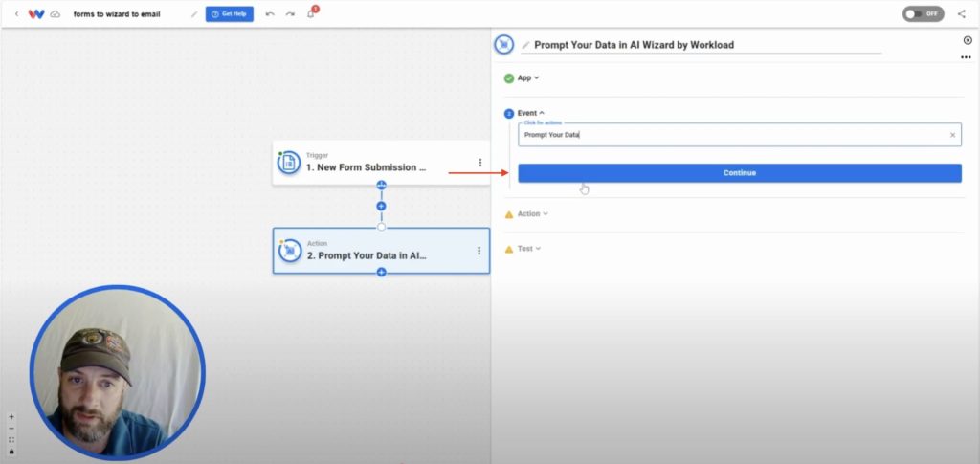Viewport: 980px width, 464px height.
Task: Zoom in on the canvas
Action: coord(11,416)
